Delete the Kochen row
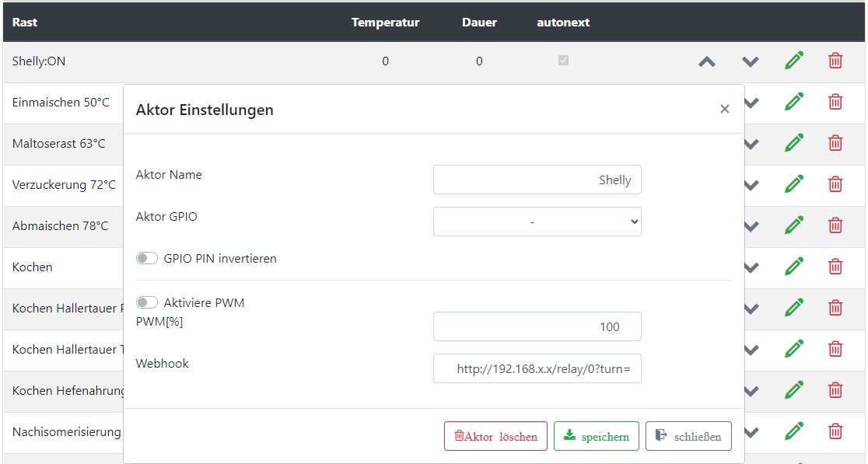868x464 pixels. click(x=835, y=267)
